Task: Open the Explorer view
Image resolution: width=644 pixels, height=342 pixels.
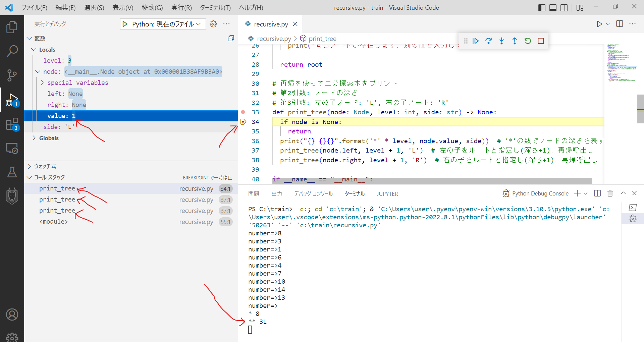Action: tap(12, 27)
